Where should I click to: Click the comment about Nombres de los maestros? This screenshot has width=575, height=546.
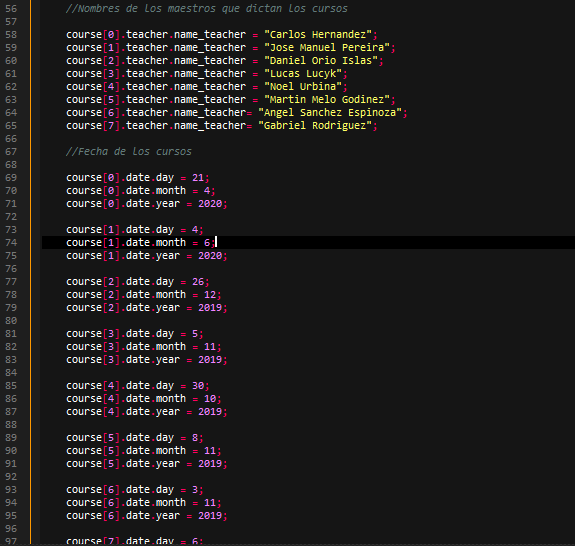[x=207, y=8]
